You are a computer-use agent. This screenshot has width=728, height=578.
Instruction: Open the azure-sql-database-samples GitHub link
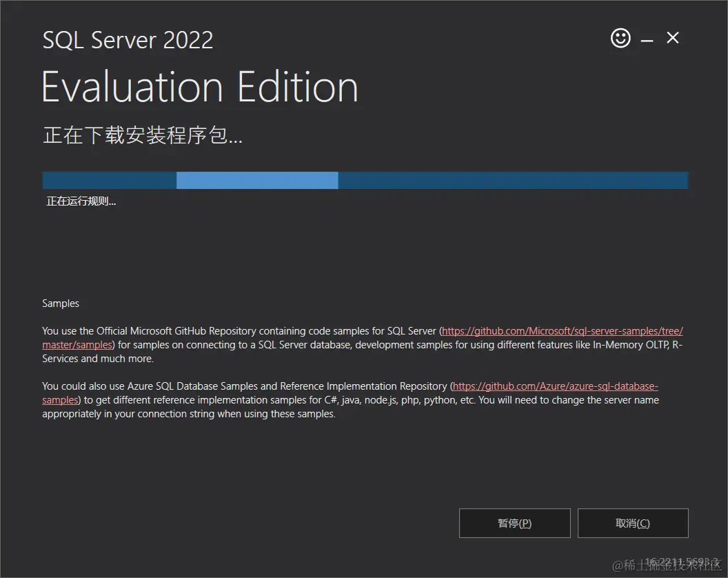pos(555,386)
